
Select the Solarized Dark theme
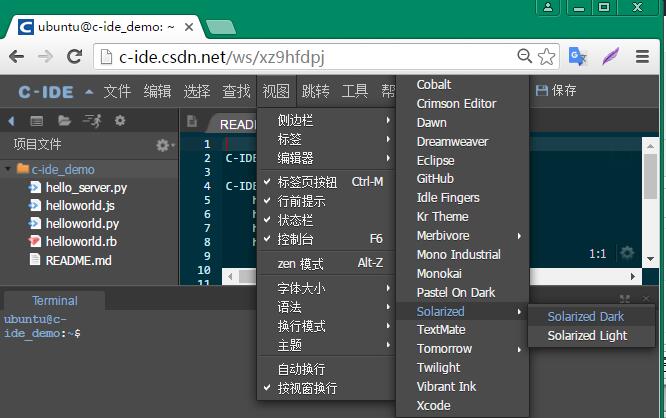pos(591,316)
